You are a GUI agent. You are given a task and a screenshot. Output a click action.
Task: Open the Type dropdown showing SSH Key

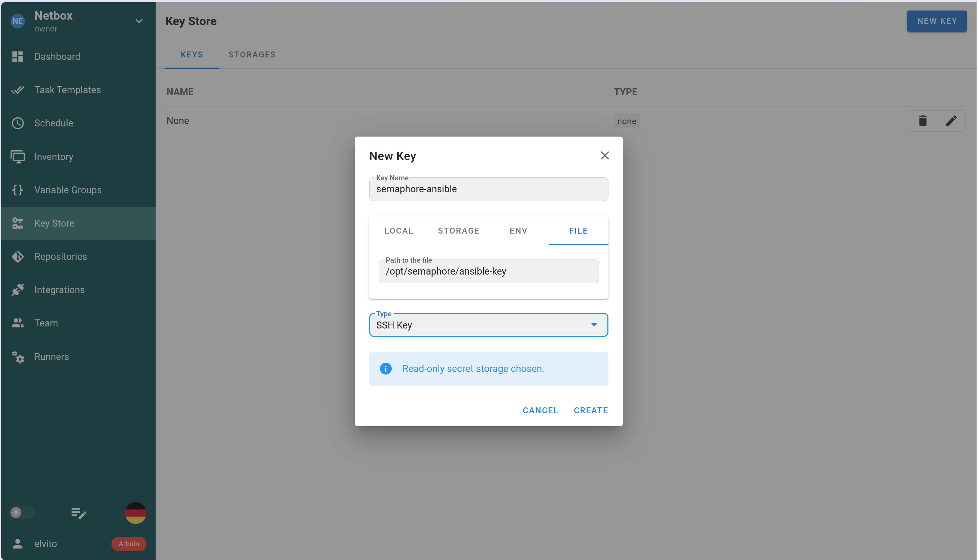488,325
